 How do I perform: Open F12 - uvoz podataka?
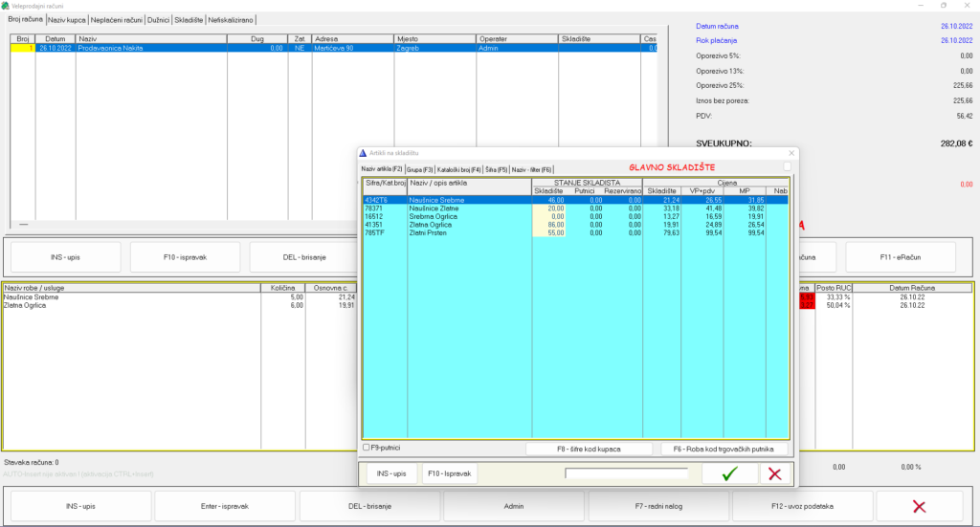click(802, 506)
